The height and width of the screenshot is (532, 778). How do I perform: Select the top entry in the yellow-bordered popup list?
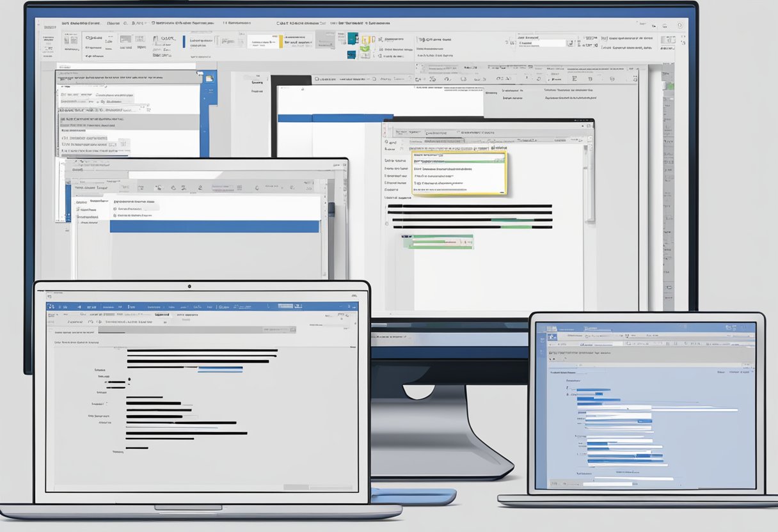pos(457,155)
